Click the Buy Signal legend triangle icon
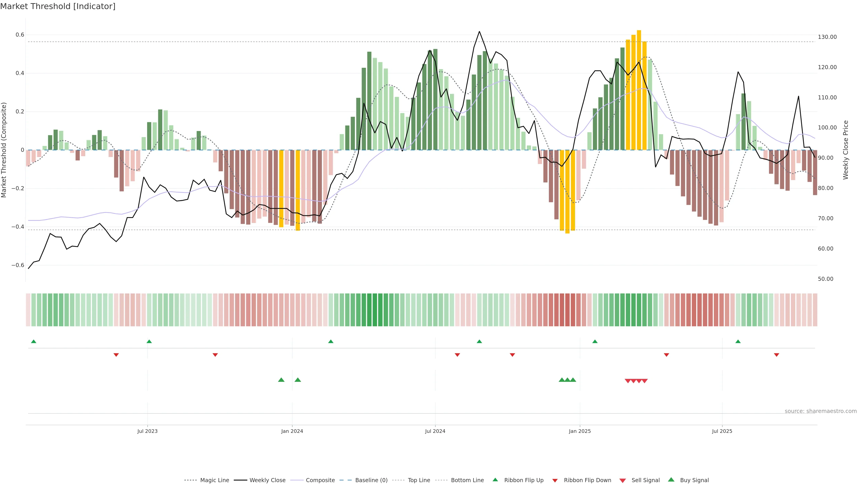The width and height of the screenshot is (868, 488). pyautogui.click(x=671, y=480)
